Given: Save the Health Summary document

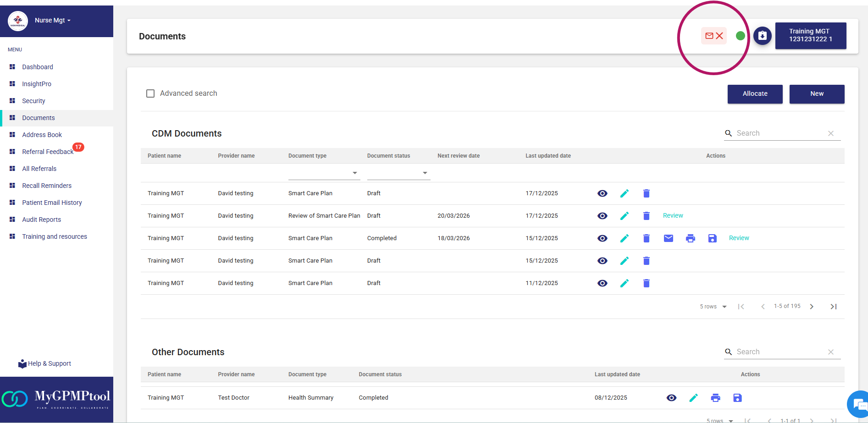Looking at the screenshot, I should 737,398.
